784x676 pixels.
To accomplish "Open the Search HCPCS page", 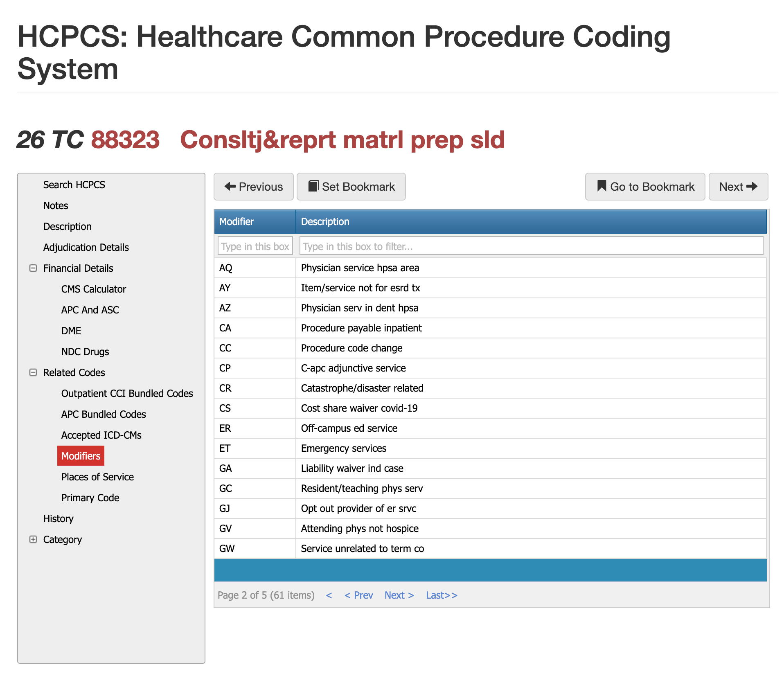I will [x=74, y=185].
